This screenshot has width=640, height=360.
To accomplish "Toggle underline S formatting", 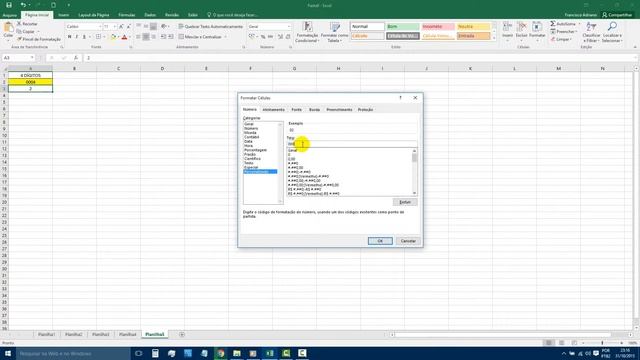I will pos(84,37).
